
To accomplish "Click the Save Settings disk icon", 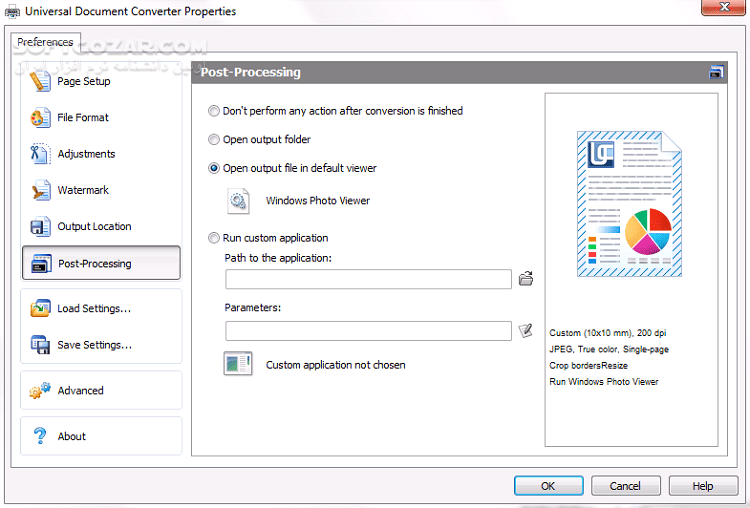I will [40, 345].
